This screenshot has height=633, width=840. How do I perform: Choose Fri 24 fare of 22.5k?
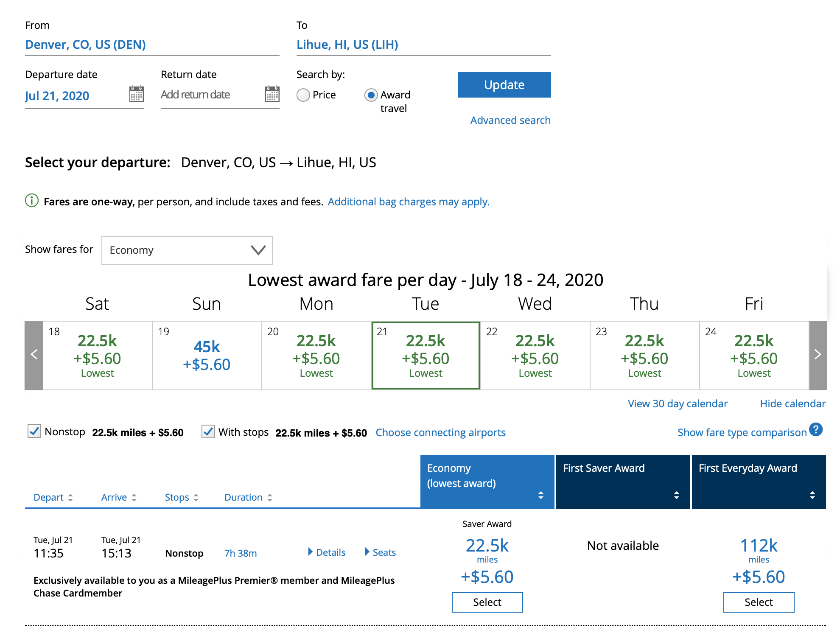[x=754, y=356]
